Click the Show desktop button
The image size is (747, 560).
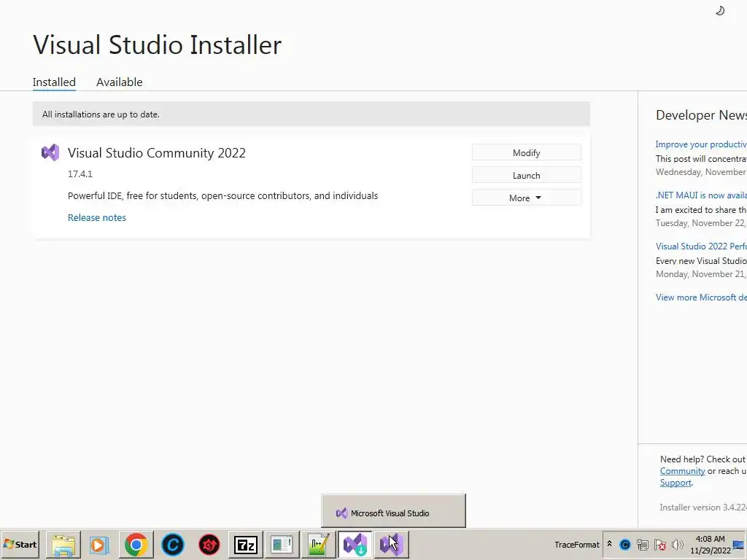[x=740, y=544]
